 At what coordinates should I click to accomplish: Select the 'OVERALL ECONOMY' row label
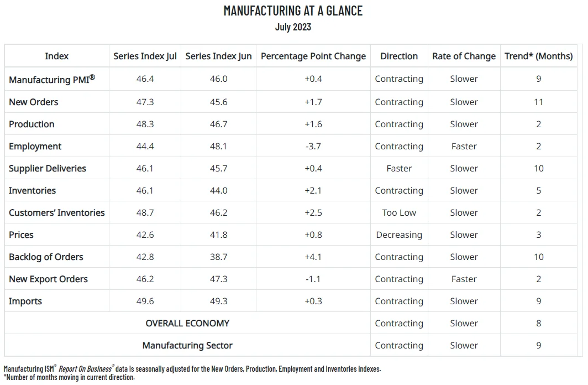pos(187,324)
